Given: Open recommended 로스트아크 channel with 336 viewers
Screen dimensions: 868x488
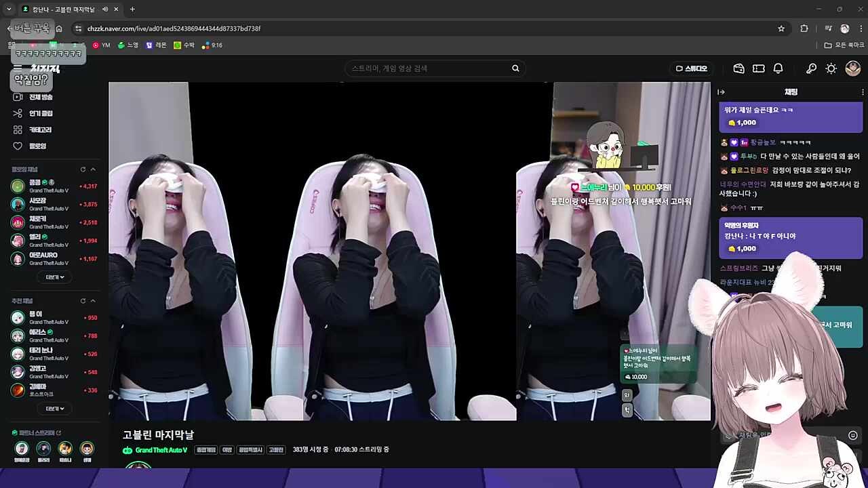Looking at the screenshot, I should pos(54,390).
